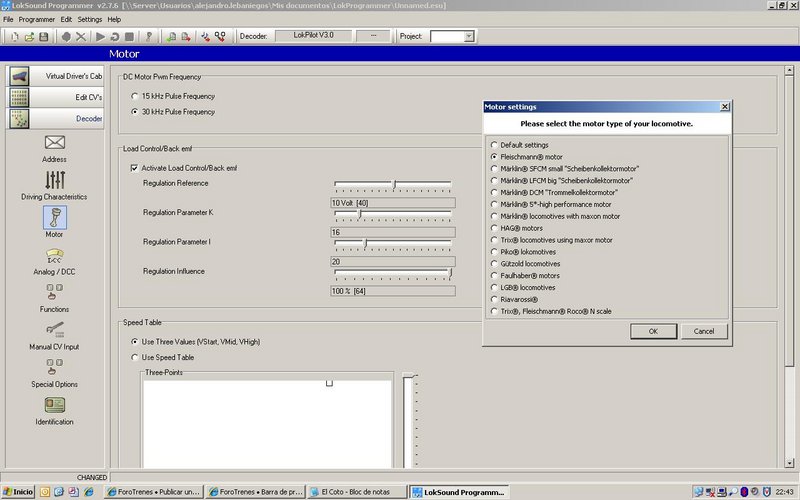This screenshot has width=800, height=500.
Task: Open the Special Options section
Action: (55, 373)
